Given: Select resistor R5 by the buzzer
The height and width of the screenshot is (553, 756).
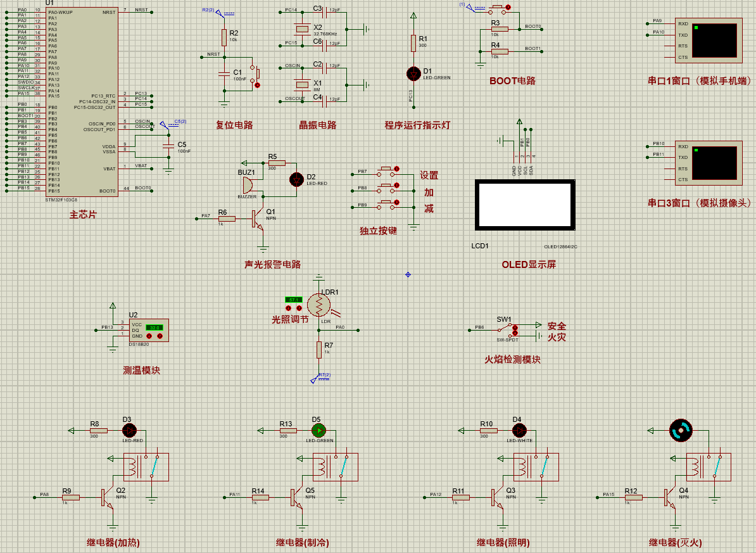Looking at the screenshot, I should coord(277,163).
